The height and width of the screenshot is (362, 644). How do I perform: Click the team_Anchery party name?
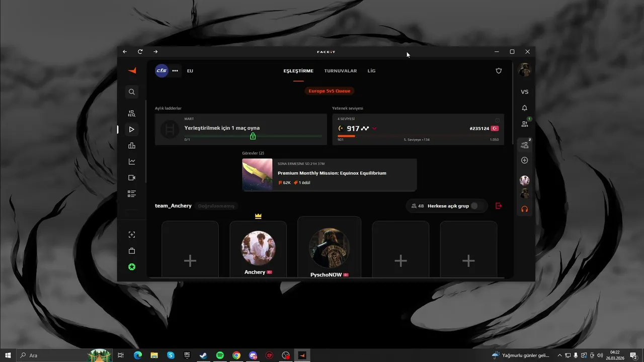(173, 206)
